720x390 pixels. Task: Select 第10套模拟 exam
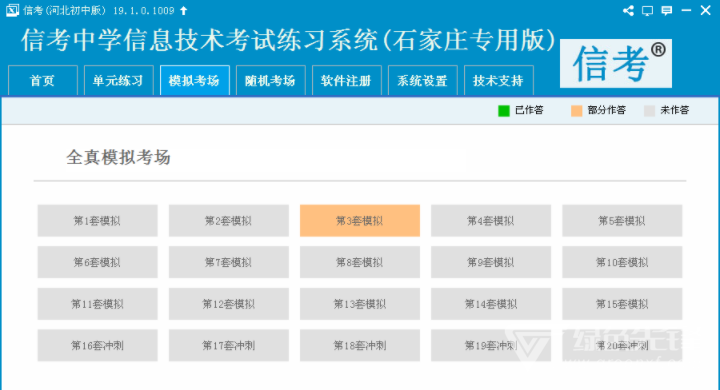tap(622, 262)
